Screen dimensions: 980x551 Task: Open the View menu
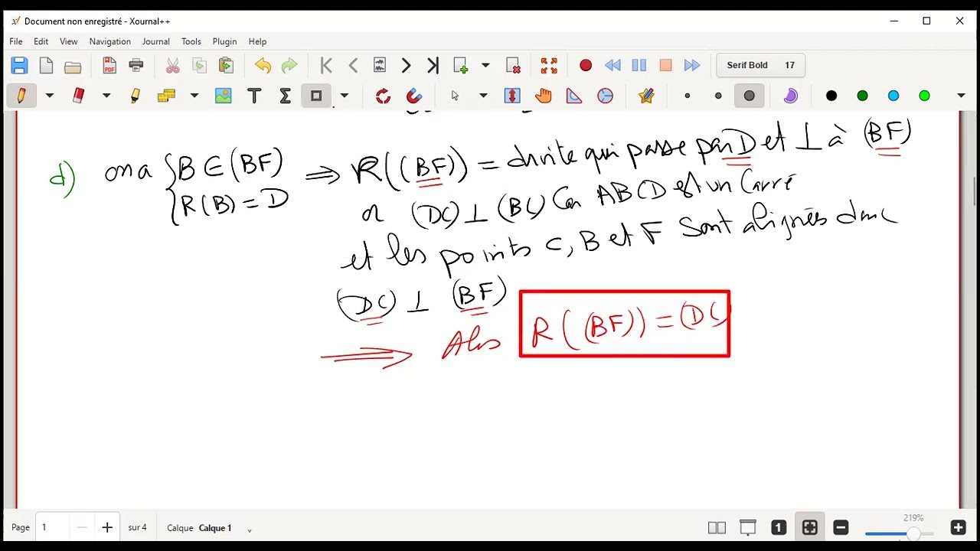(x=69, y=41)
